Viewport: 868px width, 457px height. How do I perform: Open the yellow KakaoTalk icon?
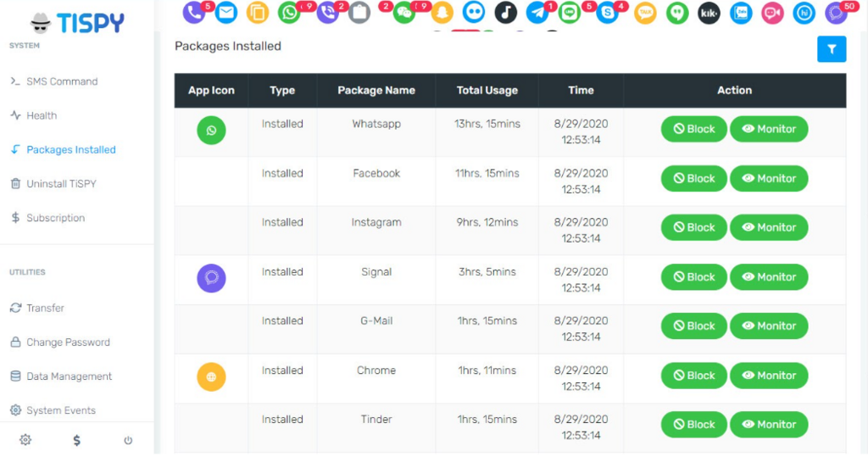(x=645, y=12)
